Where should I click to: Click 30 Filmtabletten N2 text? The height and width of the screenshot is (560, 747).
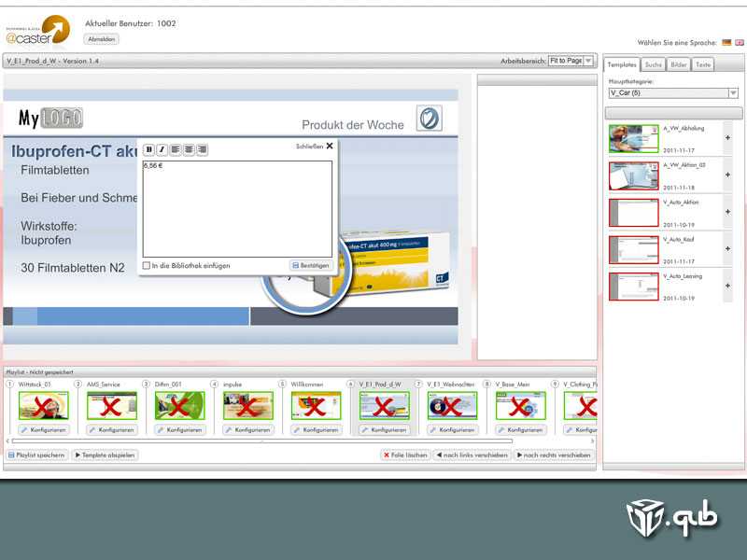pos(73,268)
